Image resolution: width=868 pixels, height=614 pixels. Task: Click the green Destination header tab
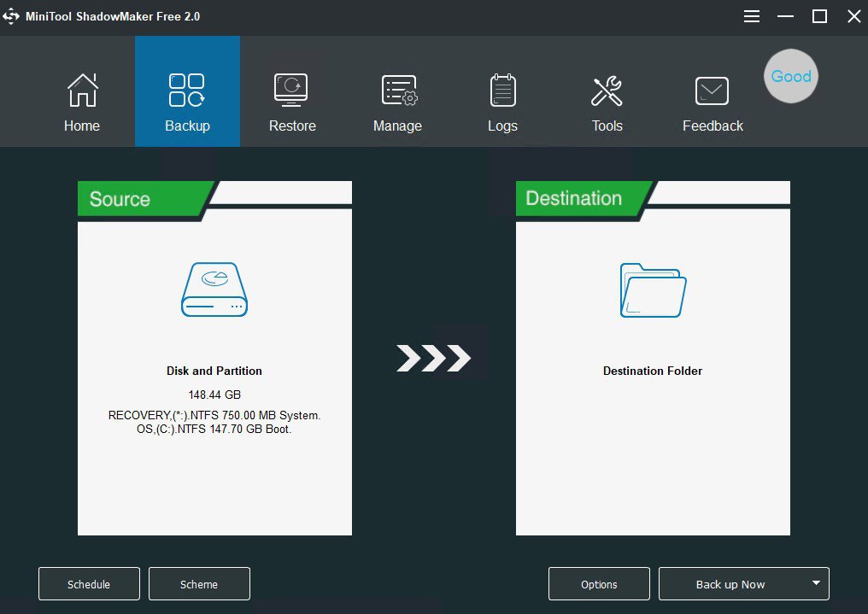(577, 199)
